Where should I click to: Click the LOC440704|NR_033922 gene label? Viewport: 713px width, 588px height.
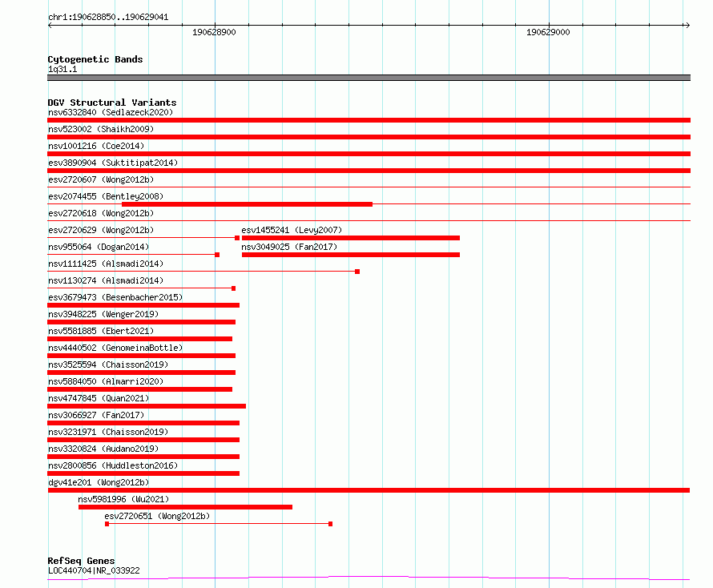pyautogui.click(x=94, y=570)
